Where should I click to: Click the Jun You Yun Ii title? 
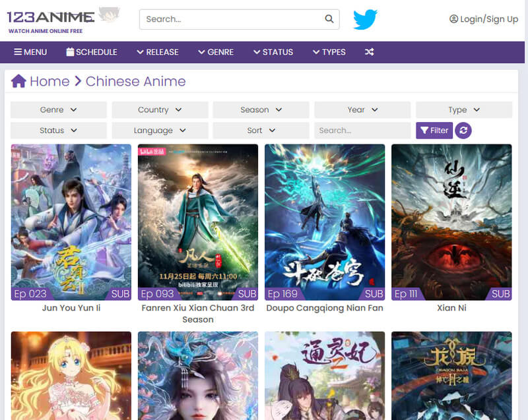coord(71,308)
